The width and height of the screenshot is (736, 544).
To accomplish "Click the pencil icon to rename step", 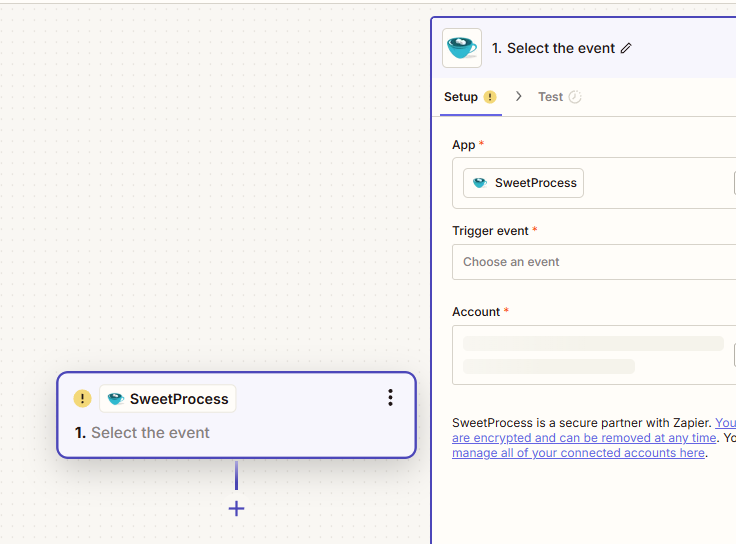I will pos(626,48).
